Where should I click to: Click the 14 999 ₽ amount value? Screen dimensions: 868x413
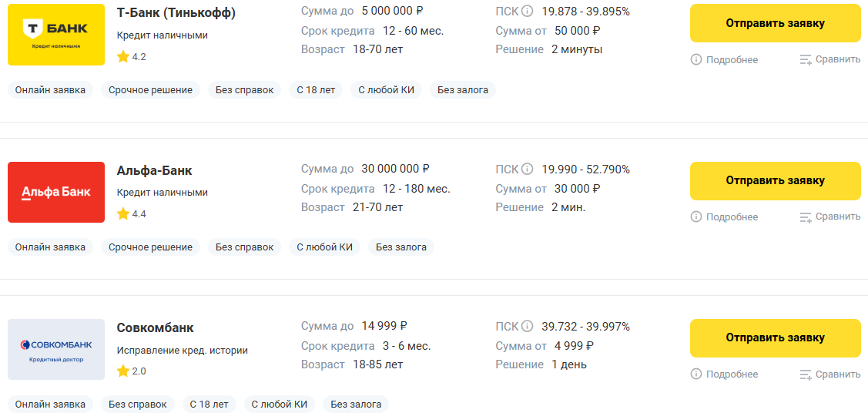(385, 325)
